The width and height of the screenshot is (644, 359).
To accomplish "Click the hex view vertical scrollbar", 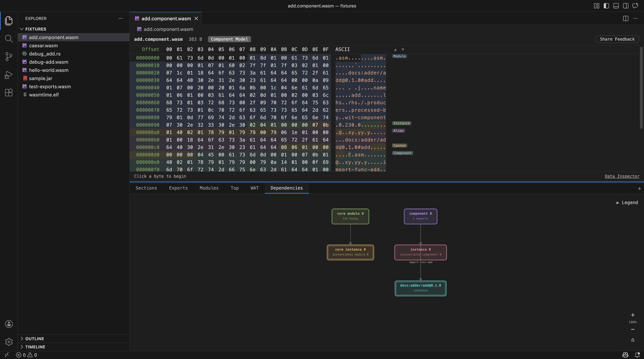I will point(642,88).
